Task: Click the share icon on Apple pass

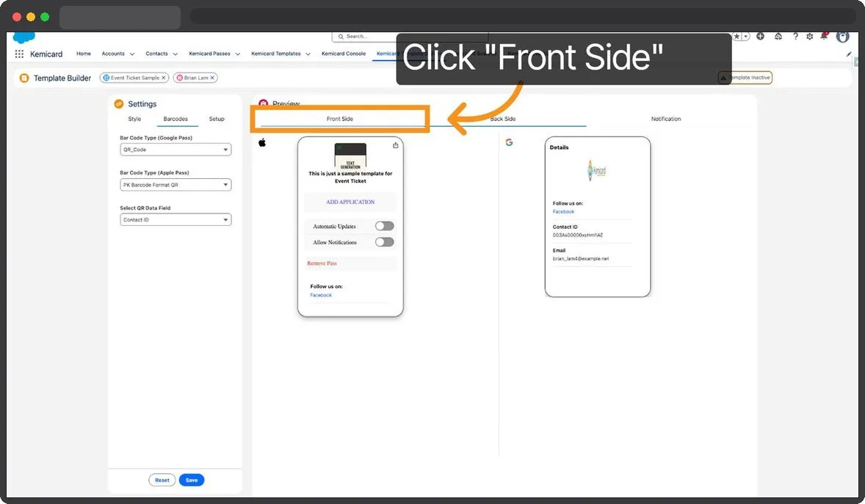Action: click(396, 145)
